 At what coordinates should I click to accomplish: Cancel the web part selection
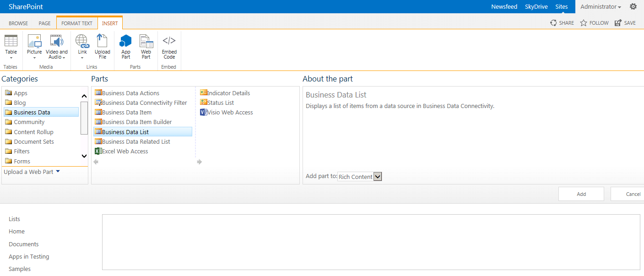(628, 194)
